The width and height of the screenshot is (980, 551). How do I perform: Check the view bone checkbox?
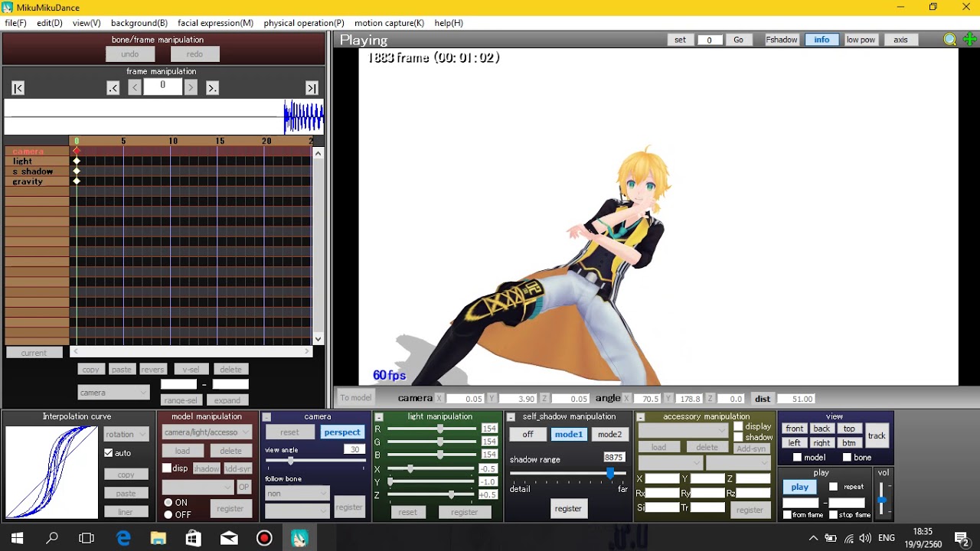pos(847,458)
